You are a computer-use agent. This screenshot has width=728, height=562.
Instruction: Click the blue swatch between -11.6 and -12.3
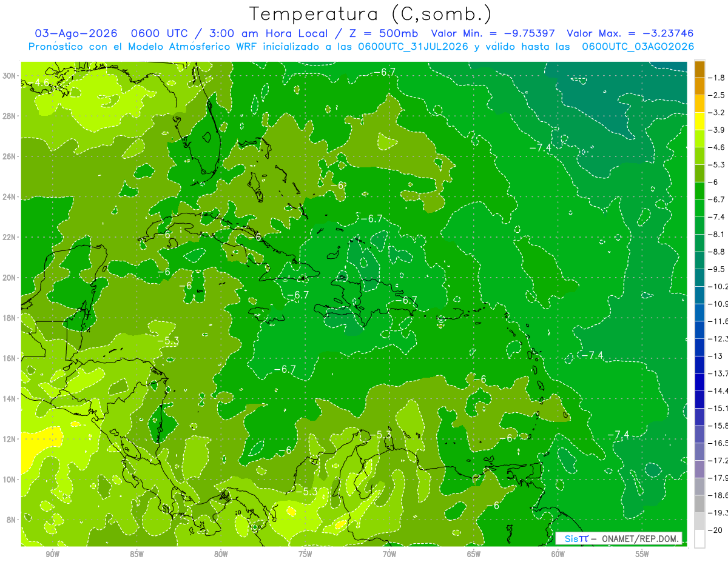point(699,330)
